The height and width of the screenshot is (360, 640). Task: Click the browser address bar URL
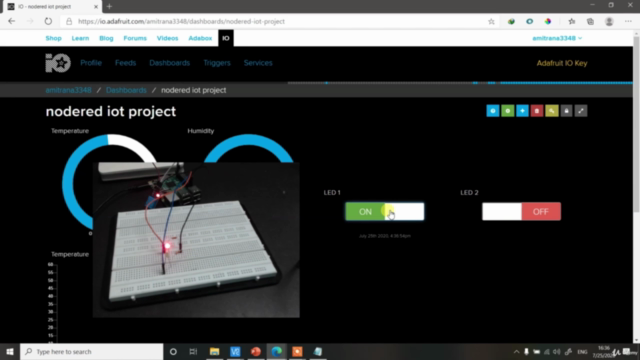181,22
